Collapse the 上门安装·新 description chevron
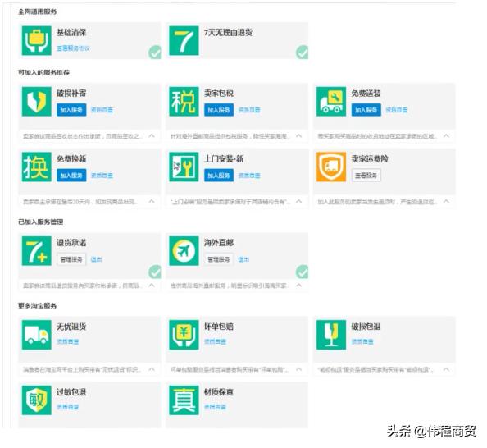This screenshot has width=487, height=448. click(298, 202)
